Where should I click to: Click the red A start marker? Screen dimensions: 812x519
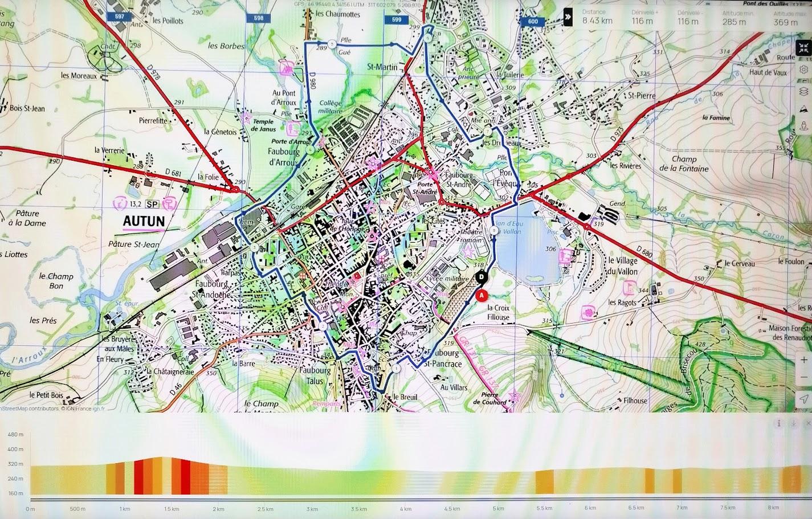(482, 295)
